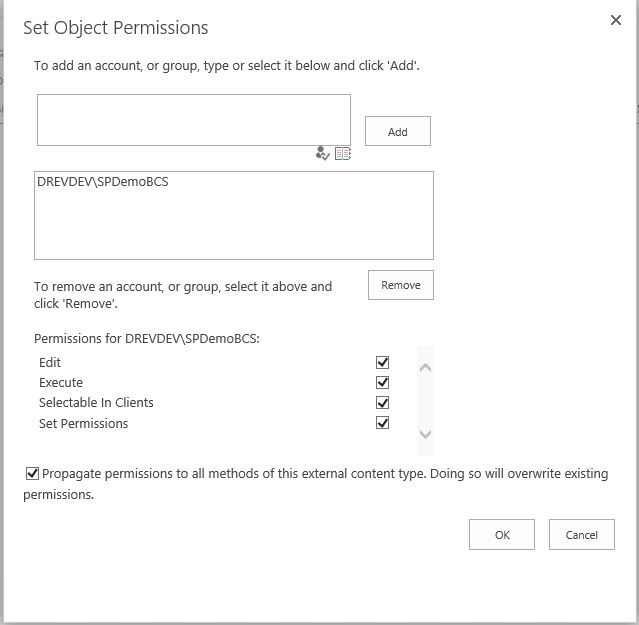The height and width of the screenshot is (625, 639).
Task: Click the Selectable In Clients label
Action: click(96, 403)
